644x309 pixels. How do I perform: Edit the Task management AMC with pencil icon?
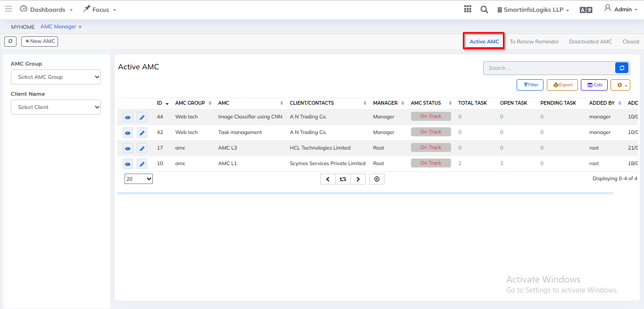pyautogui.click(x=142, y=133)
